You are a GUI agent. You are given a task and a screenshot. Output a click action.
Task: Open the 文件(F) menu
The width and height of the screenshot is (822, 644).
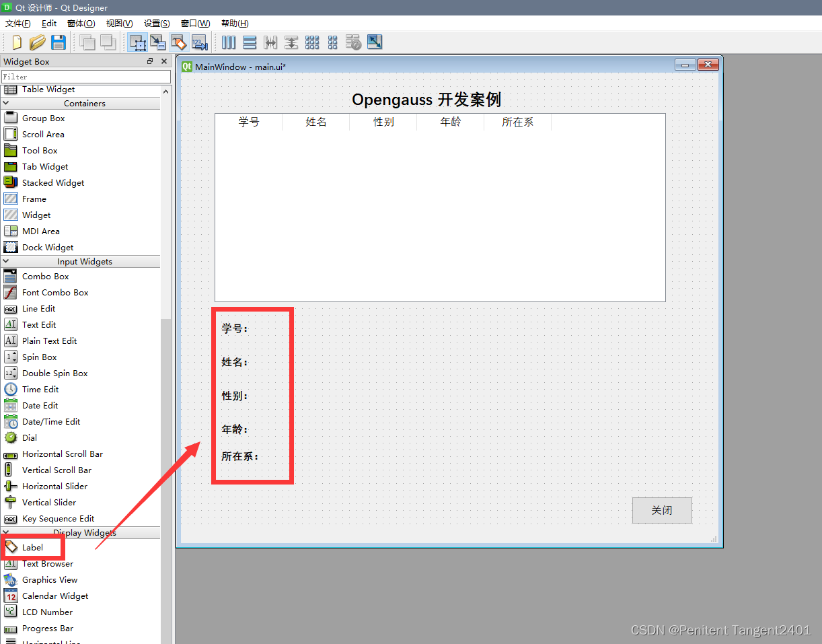coord(18,24)
